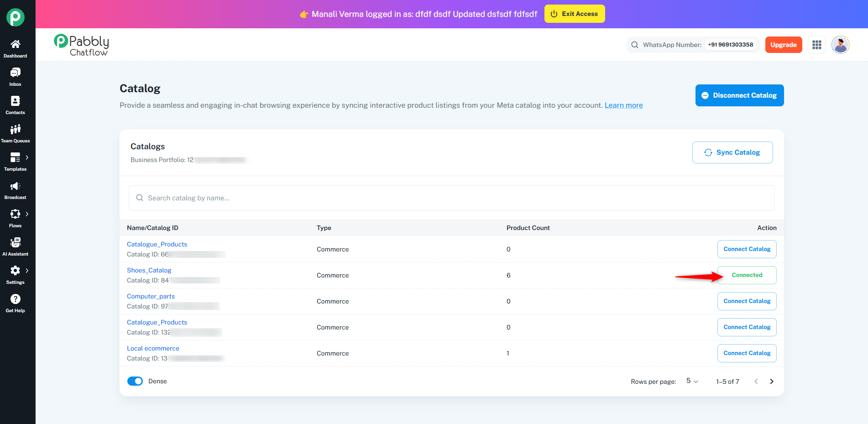Click the Get Help question icon
This screenshot has height=424, width=868.
pos(16,299)
